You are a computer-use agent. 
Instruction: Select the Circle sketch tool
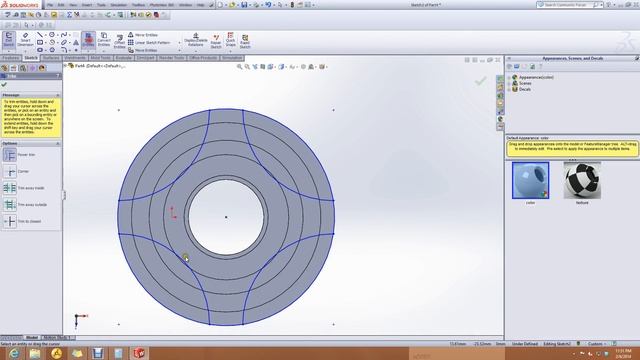[52, 35]
